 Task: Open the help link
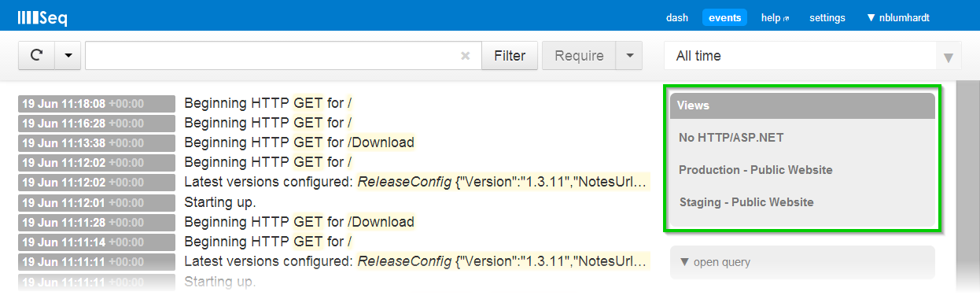pos(775,17)
